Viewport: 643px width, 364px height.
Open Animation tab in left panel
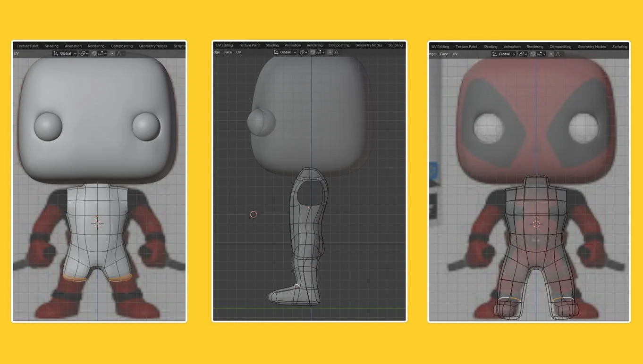coord(73,46)
